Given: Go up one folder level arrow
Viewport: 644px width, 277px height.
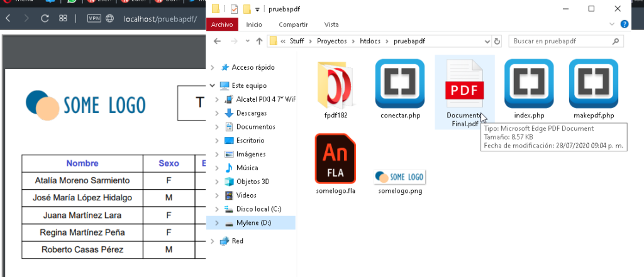Looking at the screenshot, I should [x=259, y=41].
